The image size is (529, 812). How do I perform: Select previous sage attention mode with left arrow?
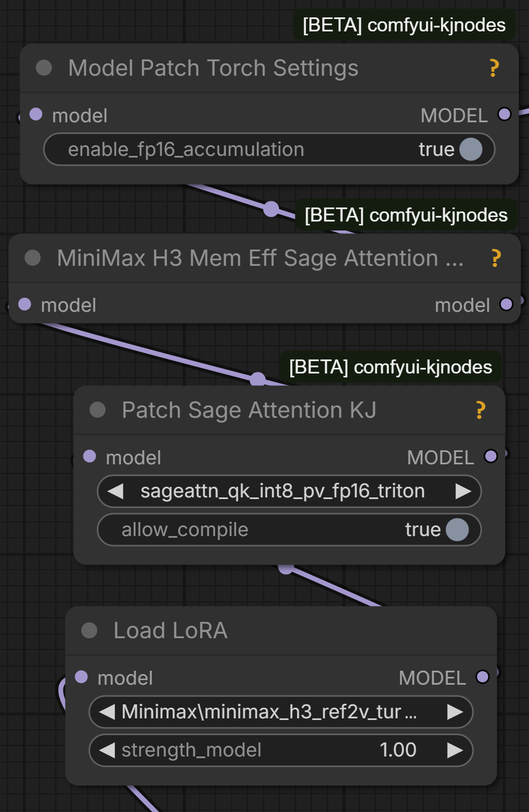(115, 491)
